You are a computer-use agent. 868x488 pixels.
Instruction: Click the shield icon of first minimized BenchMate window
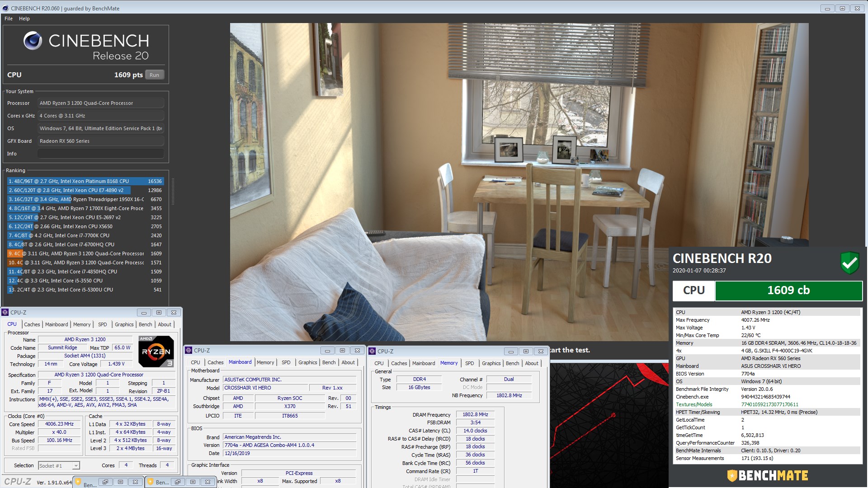coord(78,482)
